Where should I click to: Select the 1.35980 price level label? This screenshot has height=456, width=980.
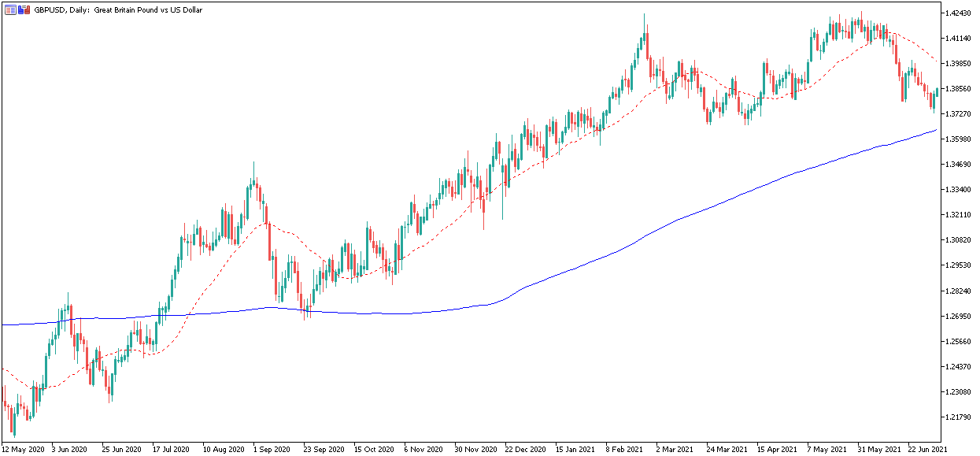coord(958,139)
